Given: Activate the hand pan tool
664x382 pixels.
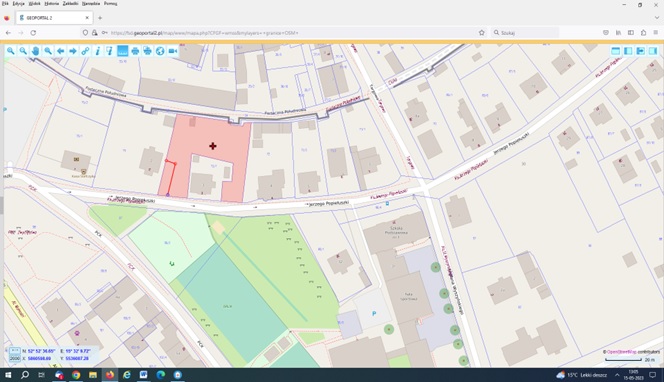Looking at the screenshot, I should coord(36,51).
